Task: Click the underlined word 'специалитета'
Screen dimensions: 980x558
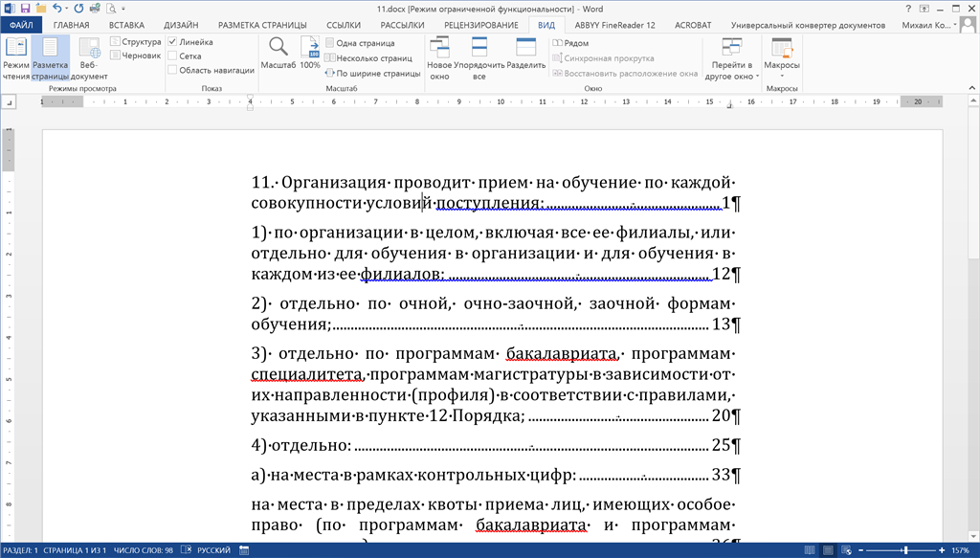Action: pyautogui.click(x=307, y=374)
